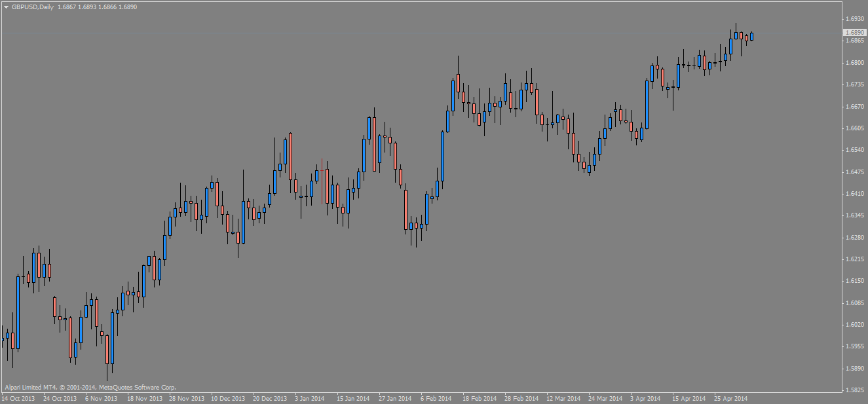Click the 28 Nov 2013 date label
The height and width of the screenshot is (404, 868).
pyautogui.click(x=186, y=398)
